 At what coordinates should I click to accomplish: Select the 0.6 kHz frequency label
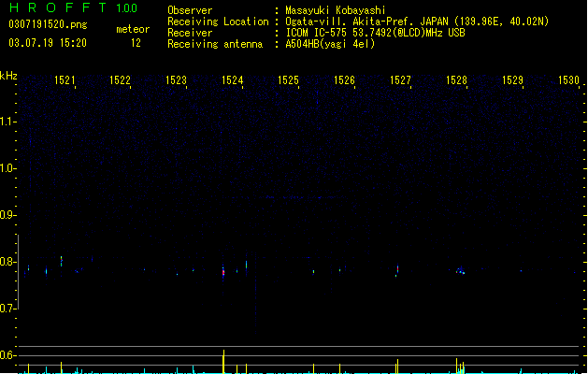7,355
